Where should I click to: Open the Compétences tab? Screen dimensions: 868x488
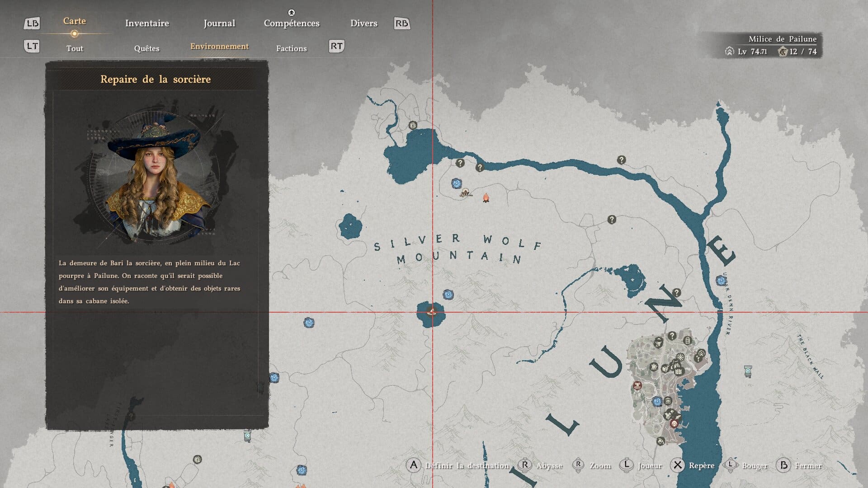tap(292, 23)
